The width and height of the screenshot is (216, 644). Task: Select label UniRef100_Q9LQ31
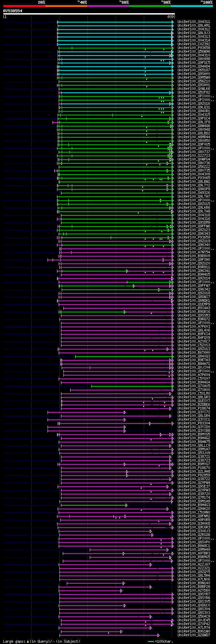pos(194,107)
